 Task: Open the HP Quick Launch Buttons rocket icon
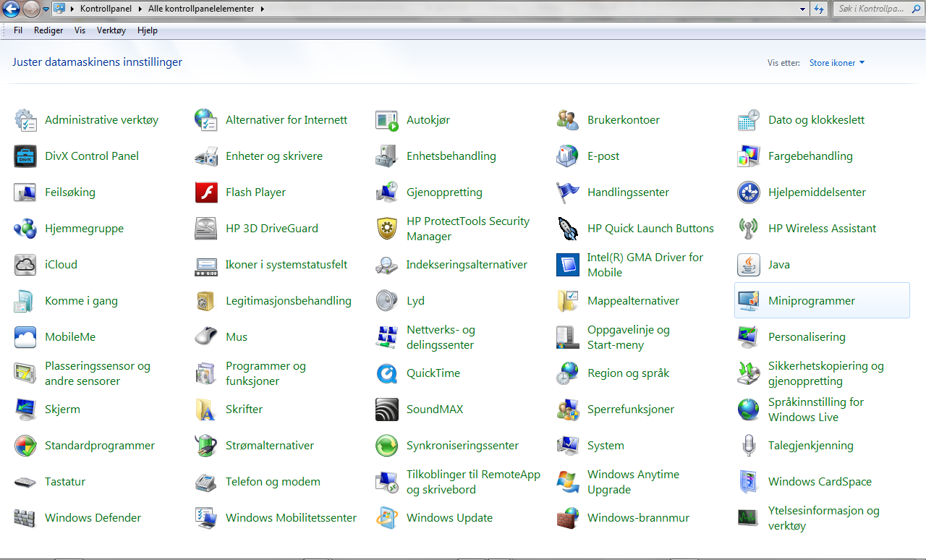[x=568, y=229]
